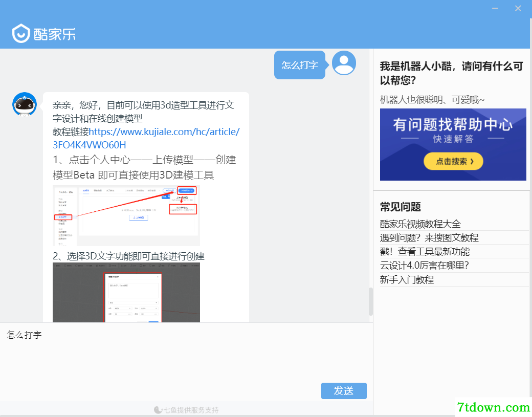Open the personal center upload screenshot thumbnail
This screenshot has width=532, height=417.
click(126, 215)
